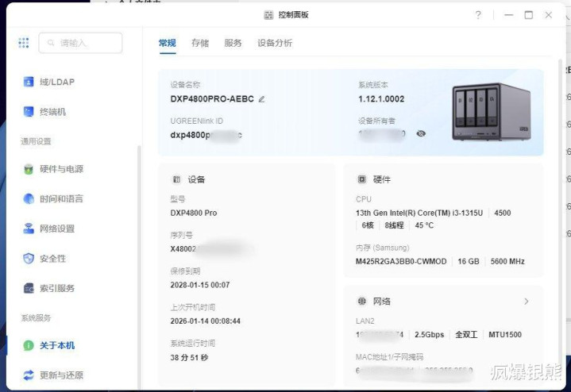Click system version 1.12.1.0002

pos(381,99)
